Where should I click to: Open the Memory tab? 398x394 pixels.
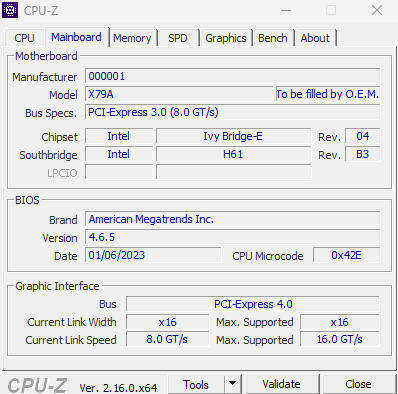[132, 38]
